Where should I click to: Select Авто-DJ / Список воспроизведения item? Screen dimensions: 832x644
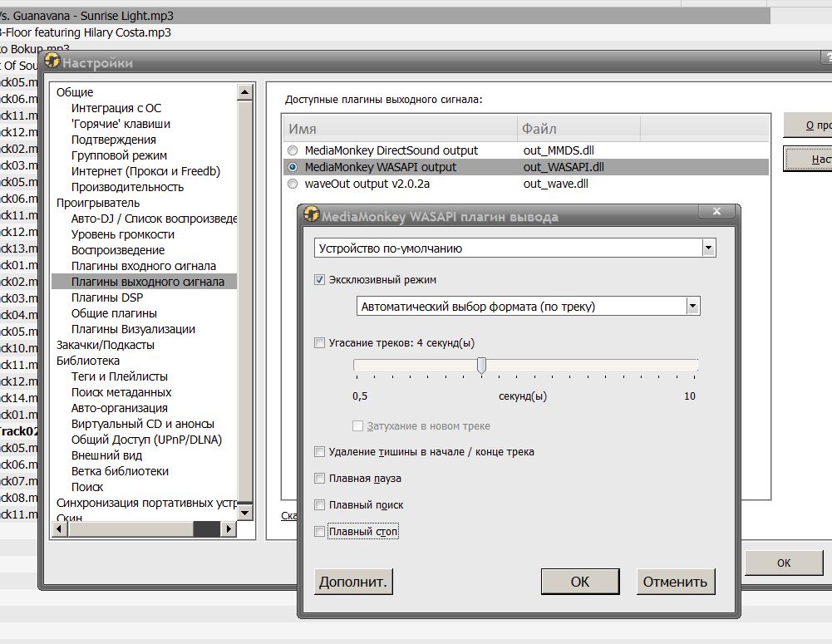tap(154, 219)
